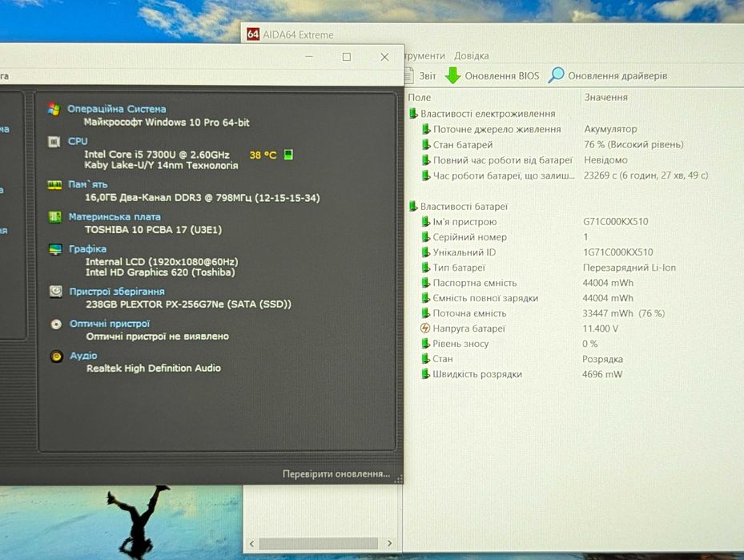744x560 pixels.
Task: Click the speaker icon beside Аудіо
Action: [x=57, y=356]
